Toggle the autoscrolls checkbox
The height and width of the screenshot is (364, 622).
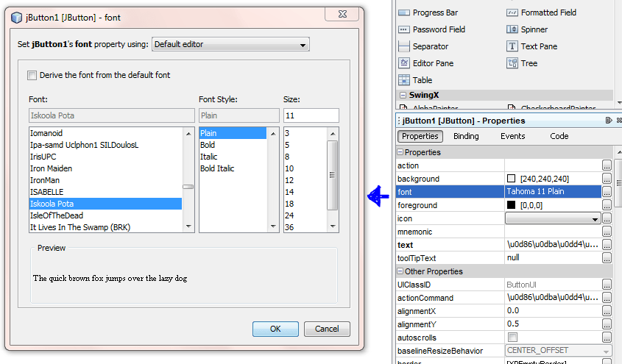pos(512,338)
